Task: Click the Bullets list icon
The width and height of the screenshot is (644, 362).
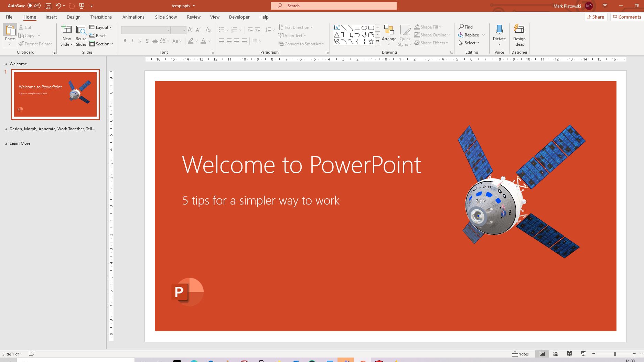Action: [x=222, y=30]
